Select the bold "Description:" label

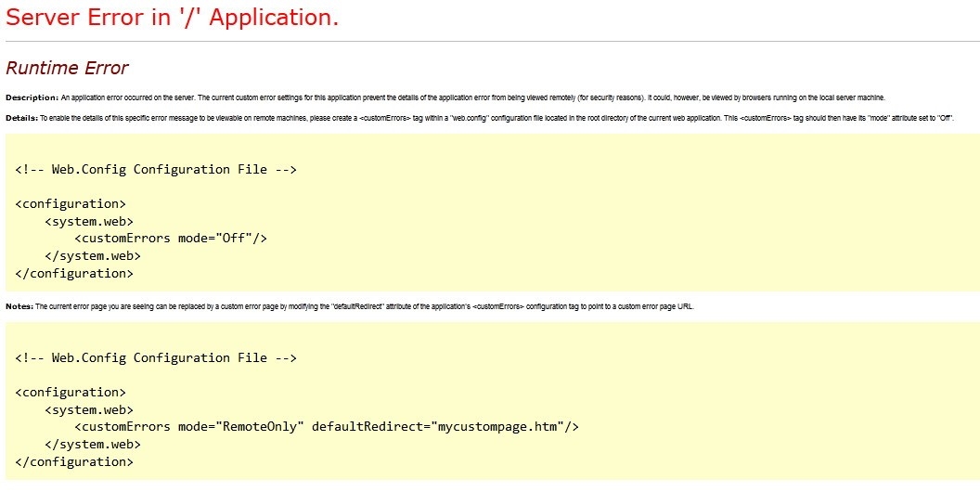32,97
